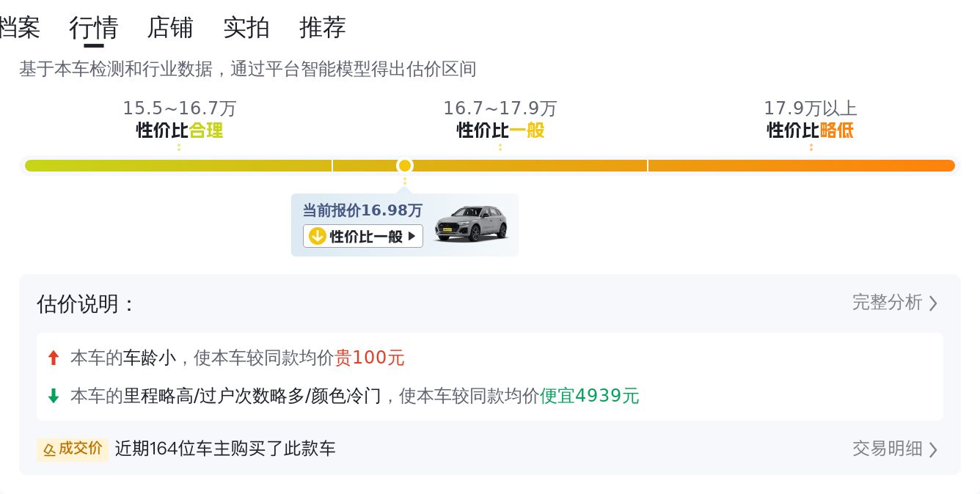
Task: Click the 性价比一般 button with play arrow
Action: click(363, 236)
